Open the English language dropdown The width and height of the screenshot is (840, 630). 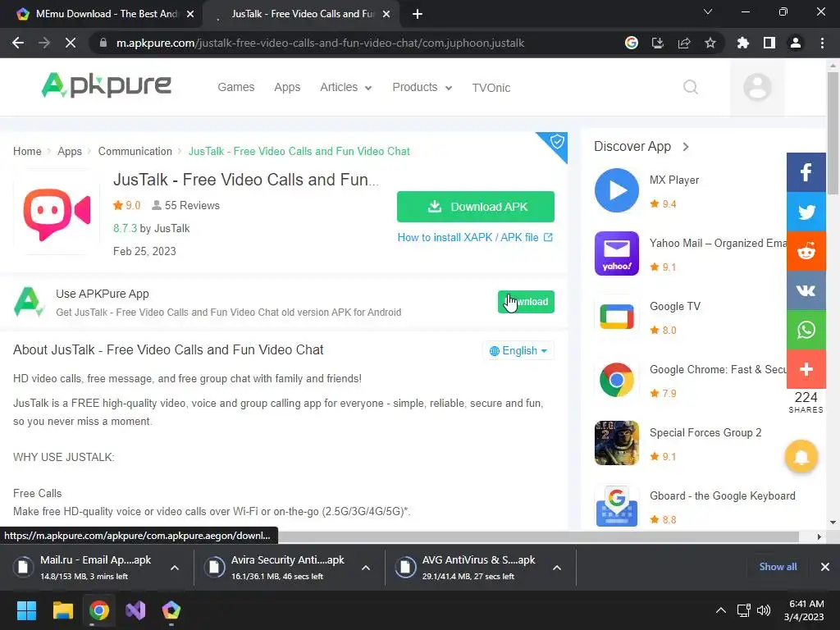[x=518, y=351]
